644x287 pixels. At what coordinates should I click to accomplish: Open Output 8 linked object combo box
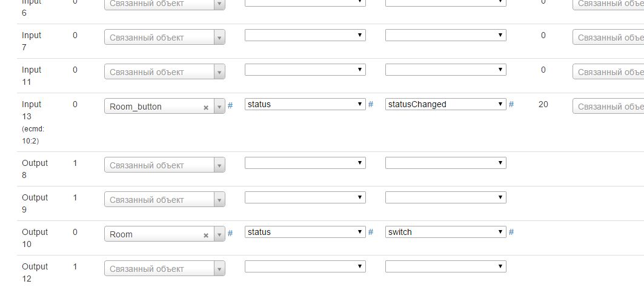164,165
